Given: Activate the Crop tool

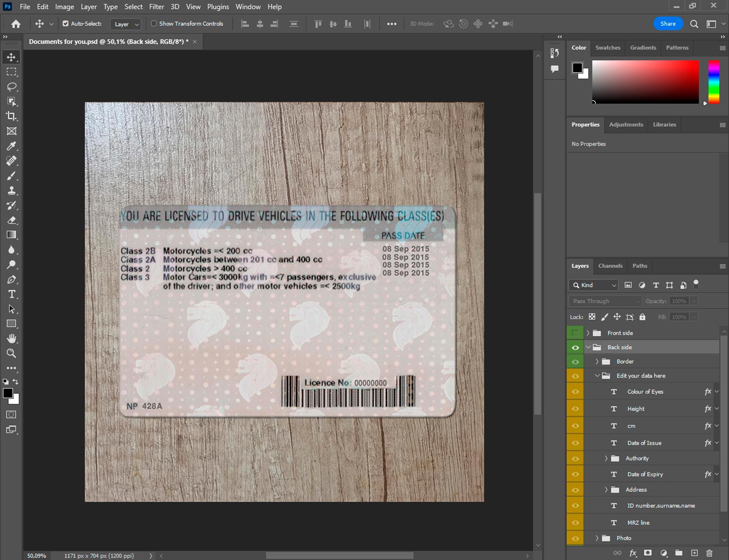Looking at the screenshot, I should coord(12,116).
